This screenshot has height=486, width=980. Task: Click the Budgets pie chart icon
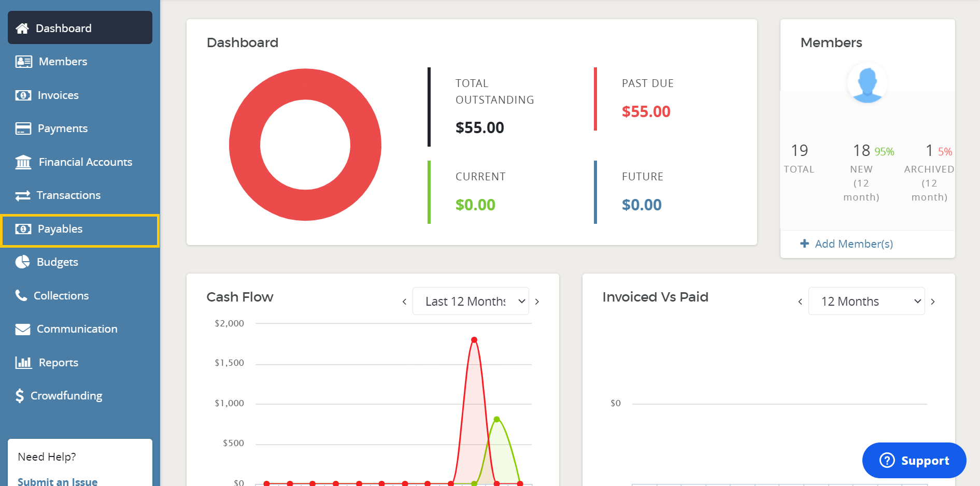point(22,262)
